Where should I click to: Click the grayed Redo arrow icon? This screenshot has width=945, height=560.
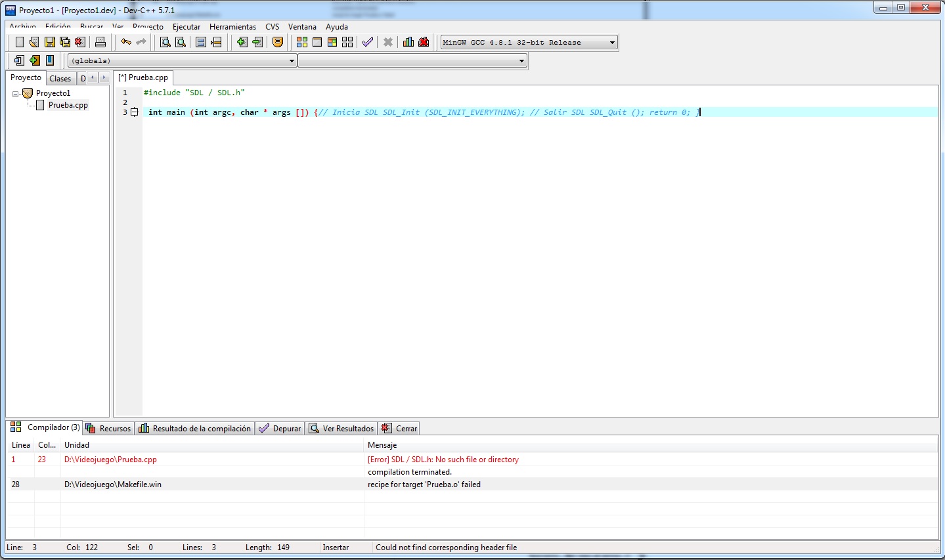[141, 42]
